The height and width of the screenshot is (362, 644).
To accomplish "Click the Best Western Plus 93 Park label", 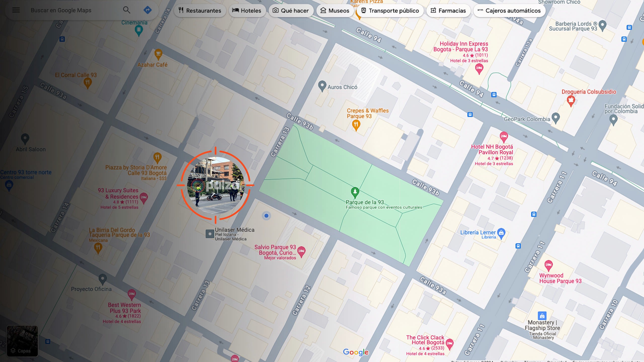I will click(124, 308).
